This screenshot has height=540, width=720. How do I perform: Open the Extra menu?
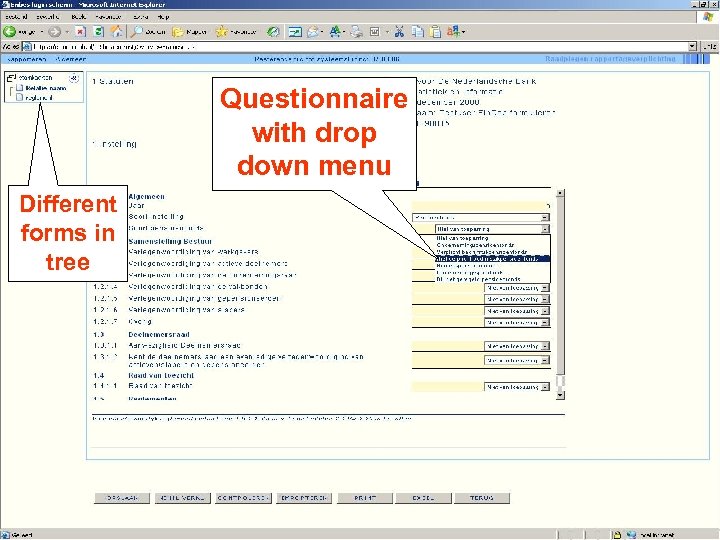tap(141, 17)
